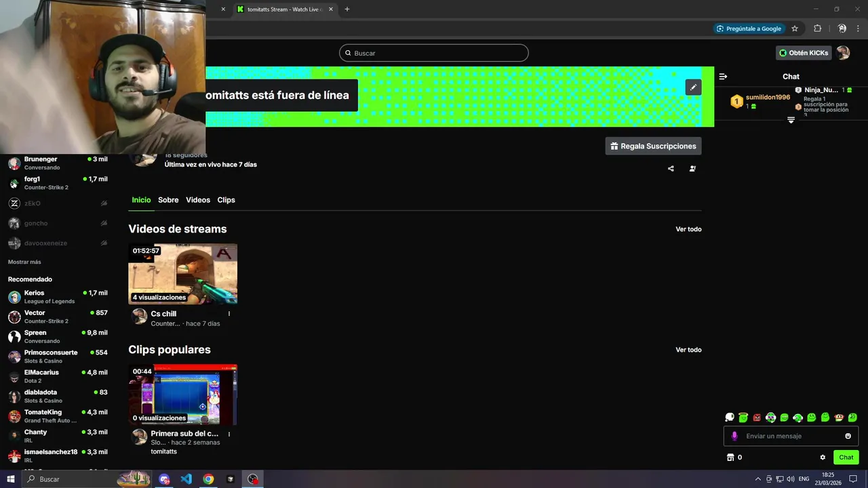Screen dimensions: 868x488
Task: Click the Windows taskbar Buscar box
Action: pyautogui.click(x=87, y=479)
